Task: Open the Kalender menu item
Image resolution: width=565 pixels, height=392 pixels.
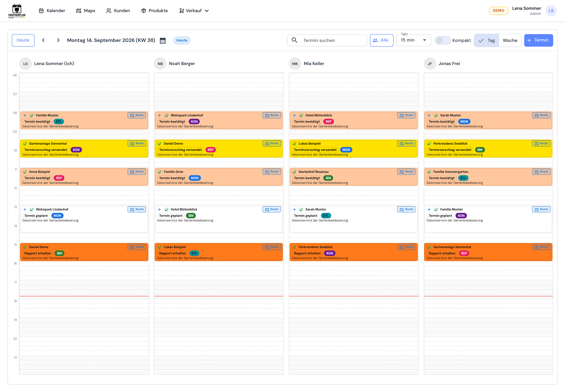Action: (x=52, y=11)
